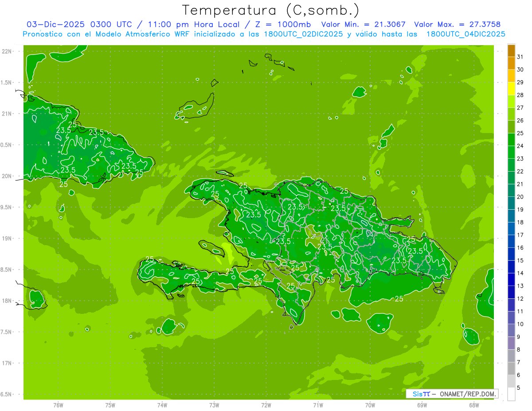Click the "19N" latitude label
This screenshot has height=411, width=532.
[x=8, y=239]
